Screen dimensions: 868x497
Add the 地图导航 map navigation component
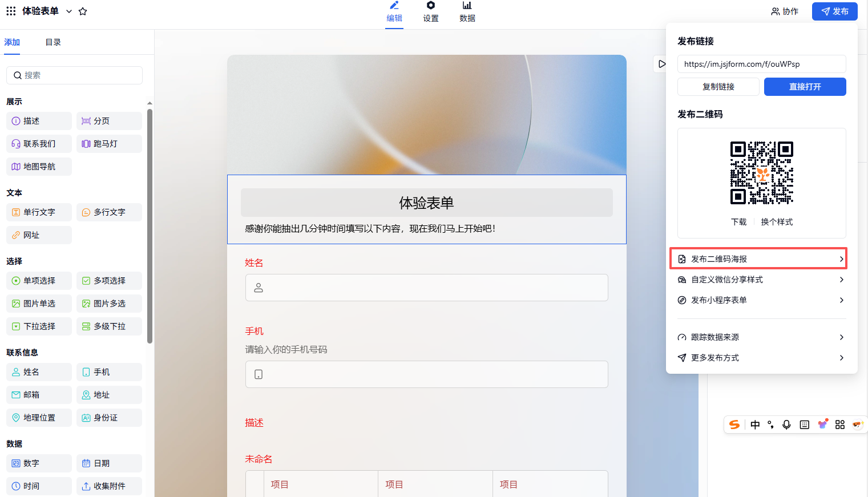[39, 167]
